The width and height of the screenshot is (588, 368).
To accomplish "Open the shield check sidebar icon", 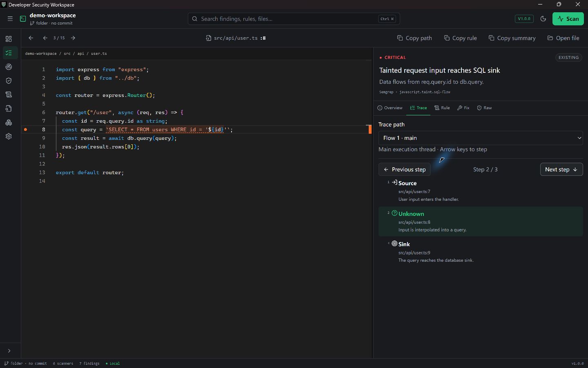I will pyautogui.click(x=9, y=81).
